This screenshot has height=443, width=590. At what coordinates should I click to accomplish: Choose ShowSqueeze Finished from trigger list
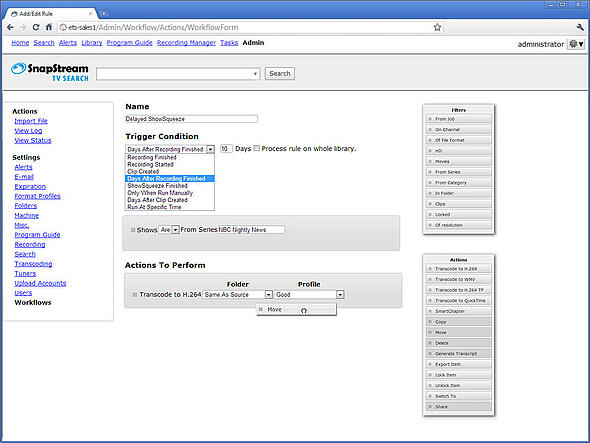pos(157,186)
